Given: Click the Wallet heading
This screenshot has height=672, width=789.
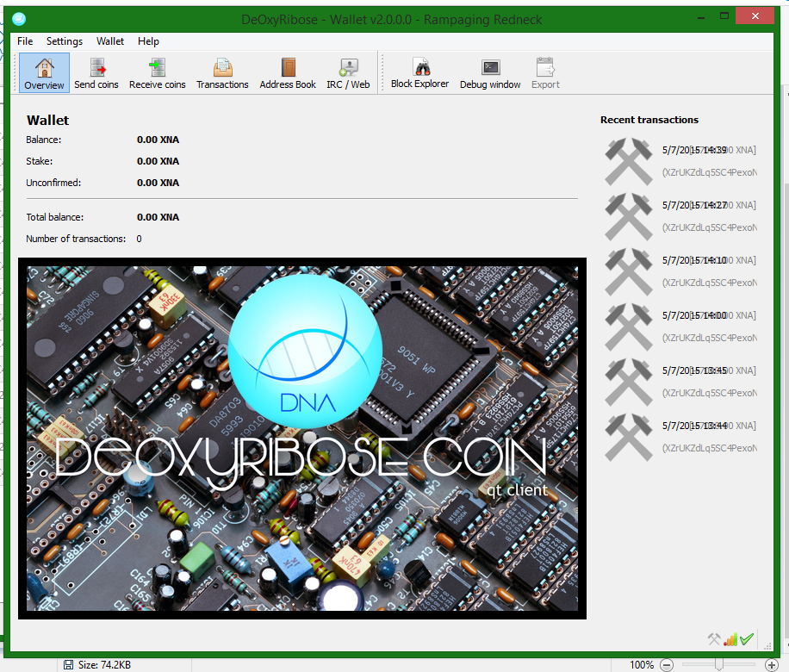Looking at the screenshot, I should coord(47,121).
